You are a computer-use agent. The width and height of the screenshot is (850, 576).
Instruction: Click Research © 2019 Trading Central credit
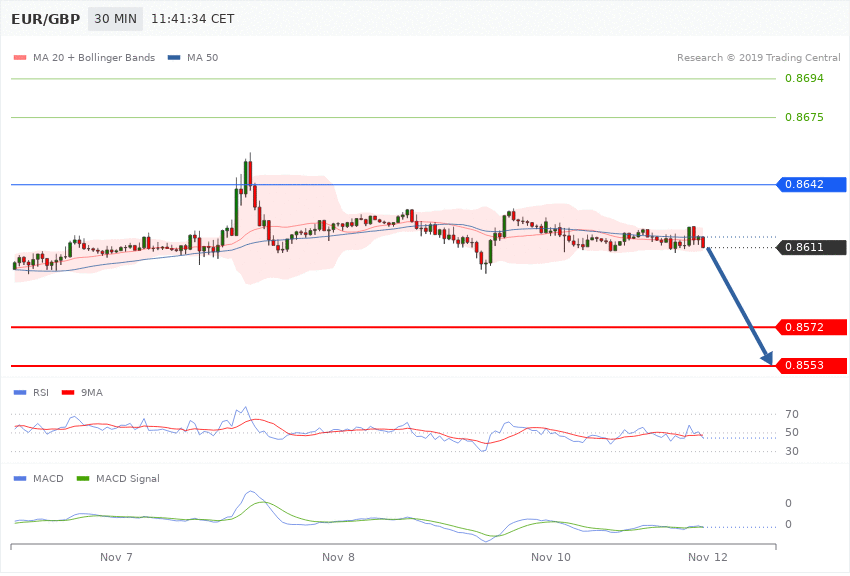coord(758,57)
